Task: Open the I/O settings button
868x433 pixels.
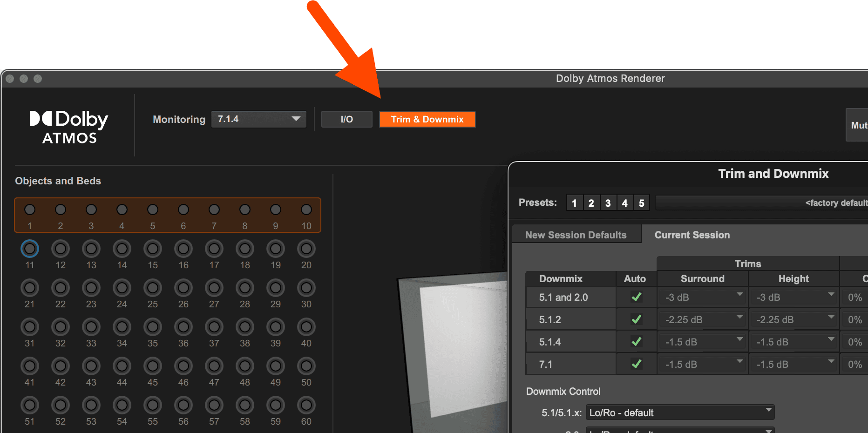Action: coord(347,119)
